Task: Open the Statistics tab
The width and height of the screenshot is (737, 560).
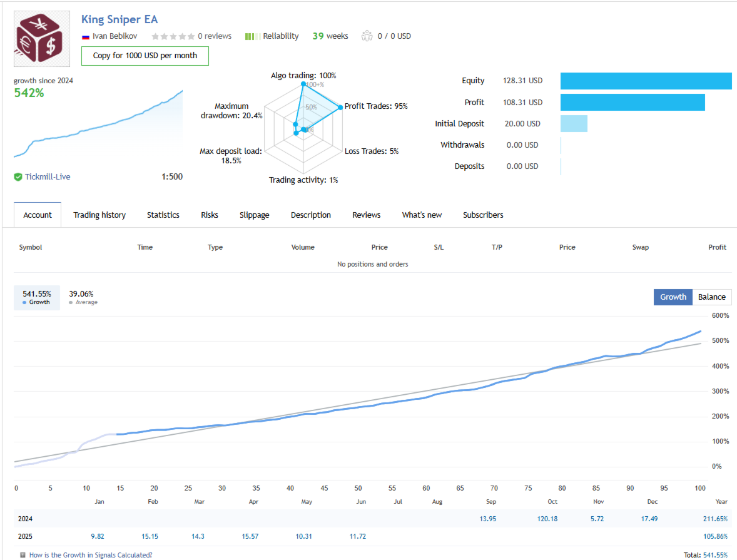Action: pyautogui.click(x=163, y=215)
